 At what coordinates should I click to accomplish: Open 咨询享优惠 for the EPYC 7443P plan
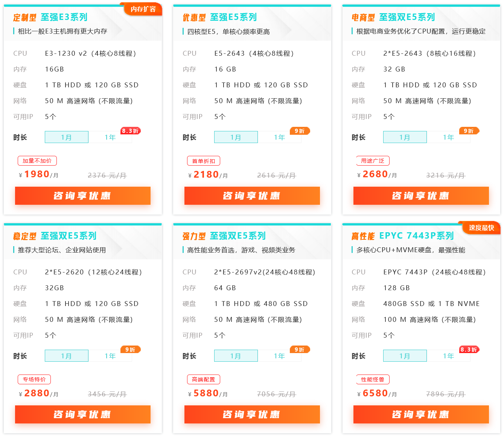[x=421, y=414]
